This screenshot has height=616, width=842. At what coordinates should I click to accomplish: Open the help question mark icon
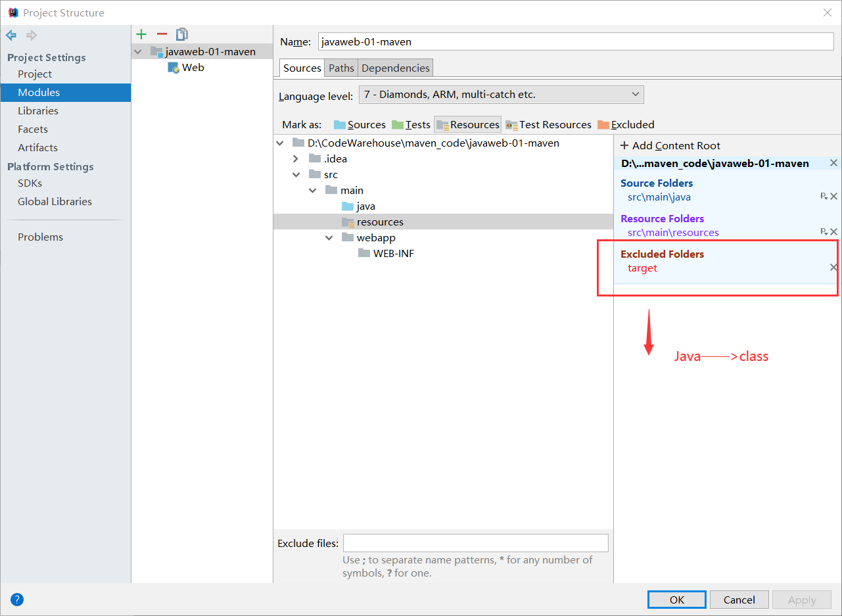point(17,600)
